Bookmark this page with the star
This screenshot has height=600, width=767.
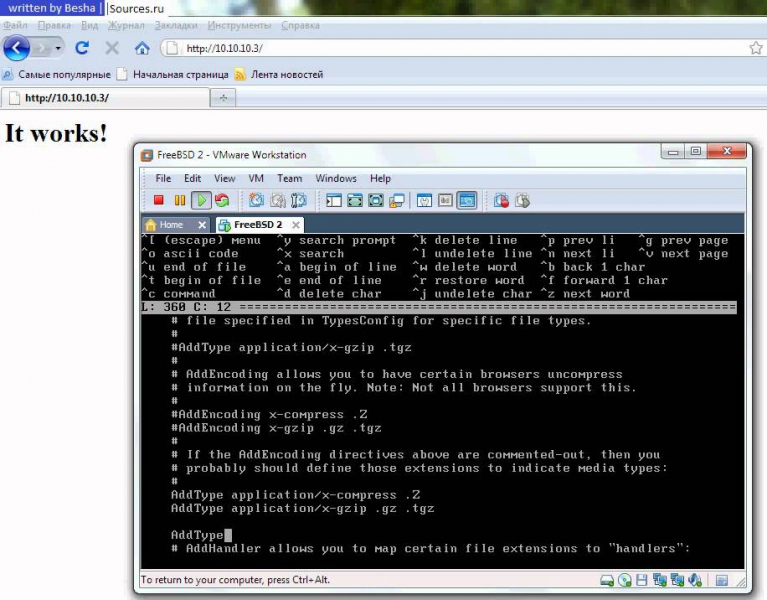coord(756,48)
